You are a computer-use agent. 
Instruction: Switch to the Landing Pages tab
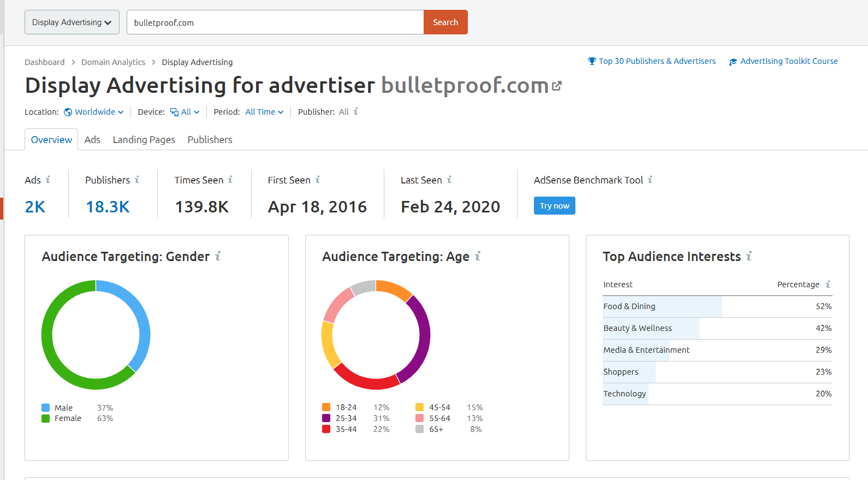click(144, 140)
